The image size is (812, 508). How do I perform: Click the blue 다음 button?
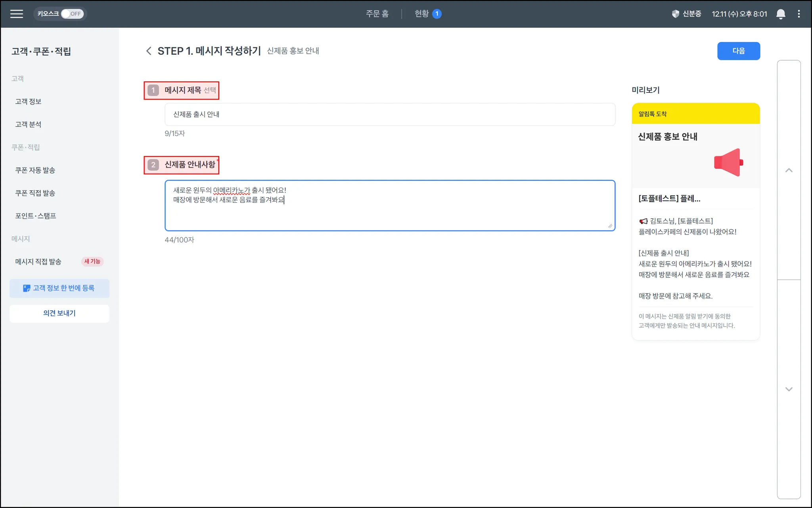738,51
